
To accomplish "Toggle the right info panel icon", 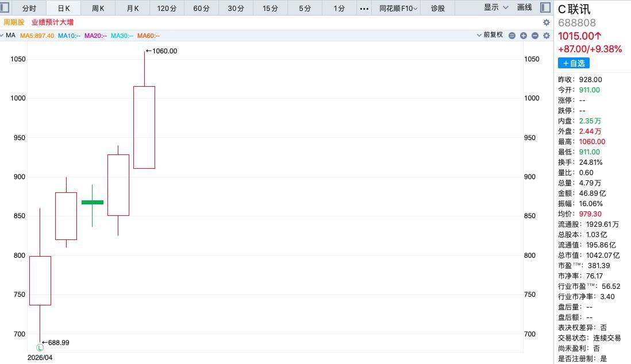I will 545,8.
